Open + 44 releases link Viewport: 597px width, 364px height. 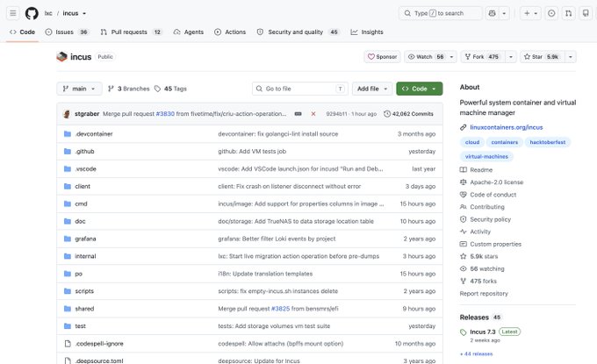click(x=476, y=353)
